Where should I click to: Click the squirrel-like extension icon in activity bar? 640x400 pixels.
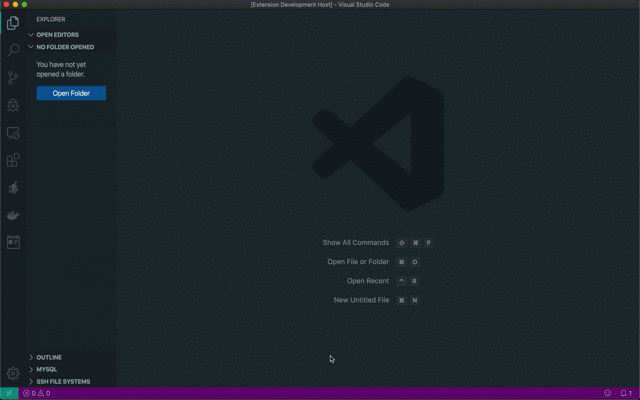coord(13,188)
